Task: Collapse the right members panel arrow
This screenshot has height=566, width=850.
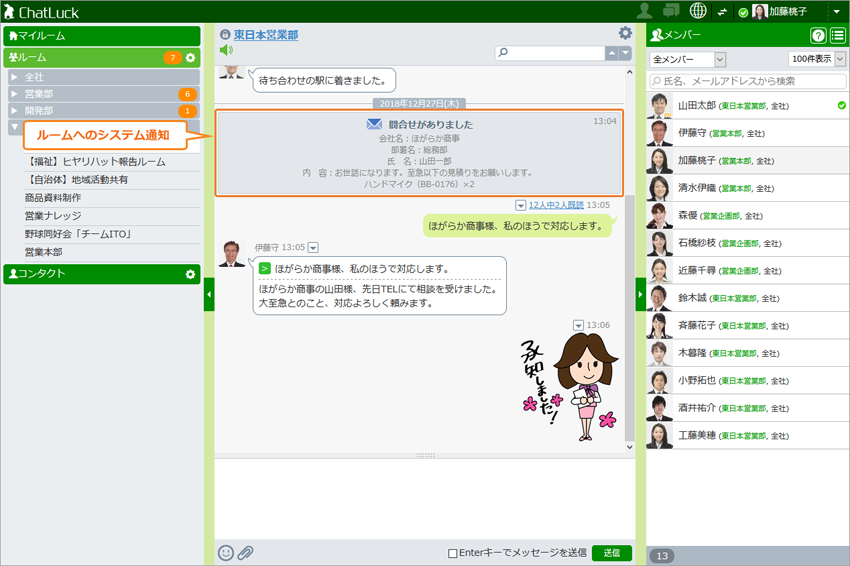Action: click(x=641, y=294)
